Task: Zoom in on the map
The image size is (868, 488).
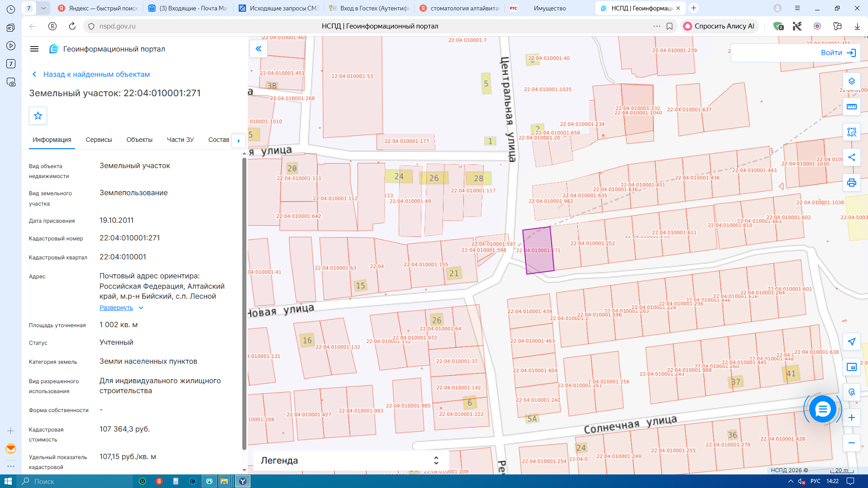Action: tap(852, 418)
